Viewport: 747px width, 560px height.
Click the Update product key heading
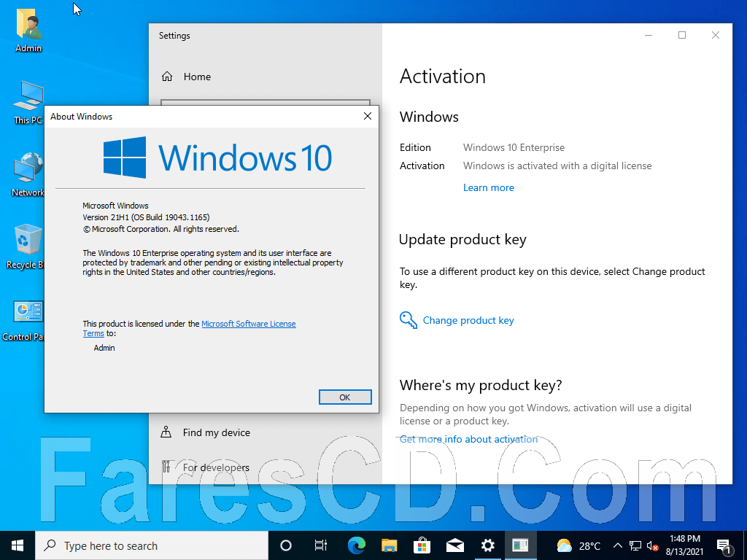[x=462, y=239]
